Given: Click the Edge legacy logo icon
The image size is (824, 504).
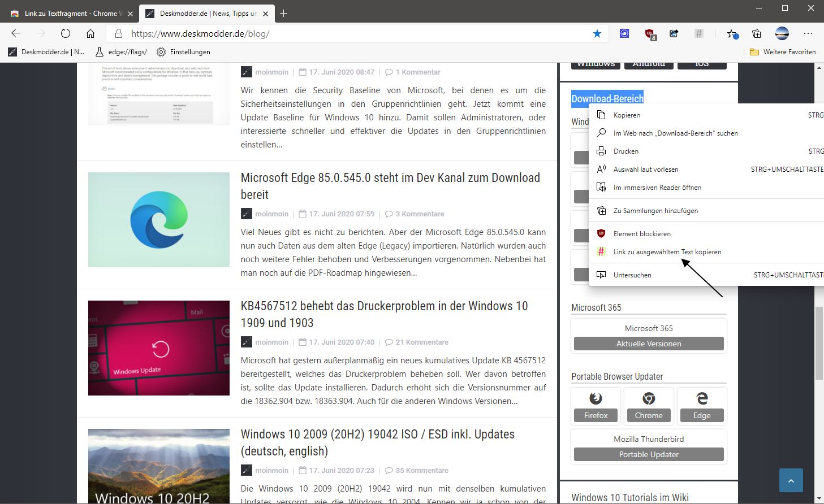Looking at the screenshot, I should click(x=702, y=398).
